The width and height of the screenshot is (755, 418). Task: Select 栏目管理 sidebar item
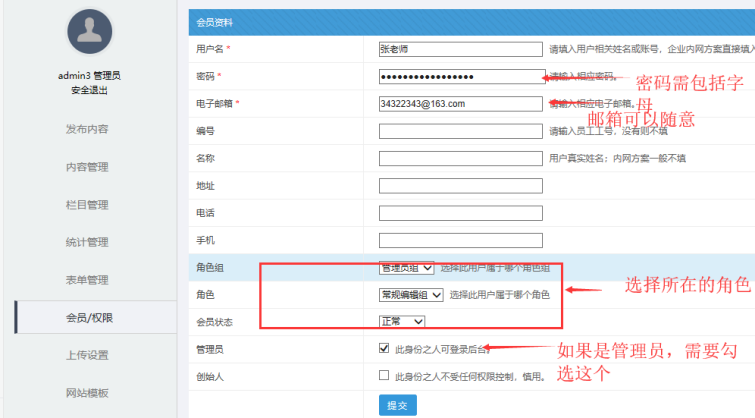point(87,205)
